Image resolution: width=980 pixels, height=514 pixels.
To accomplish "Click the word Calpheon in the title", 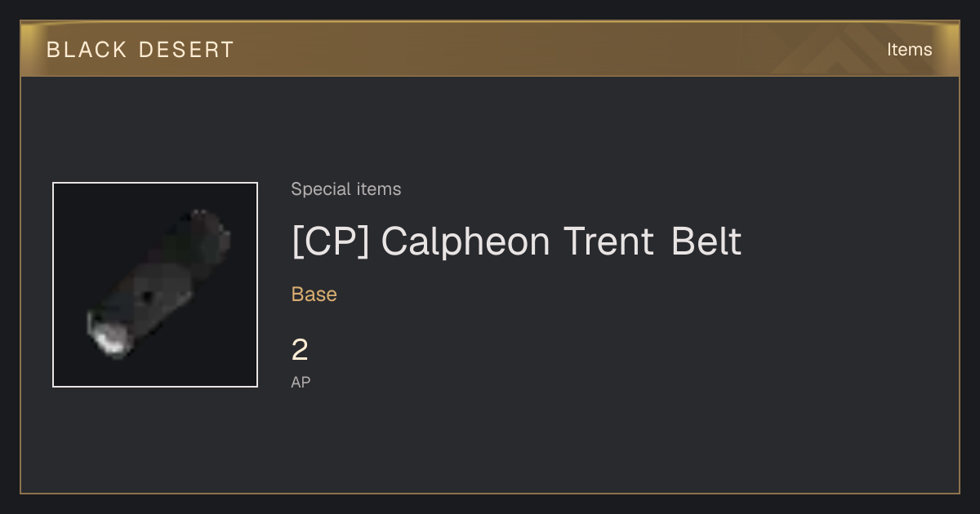I will [x=465, y=241].
